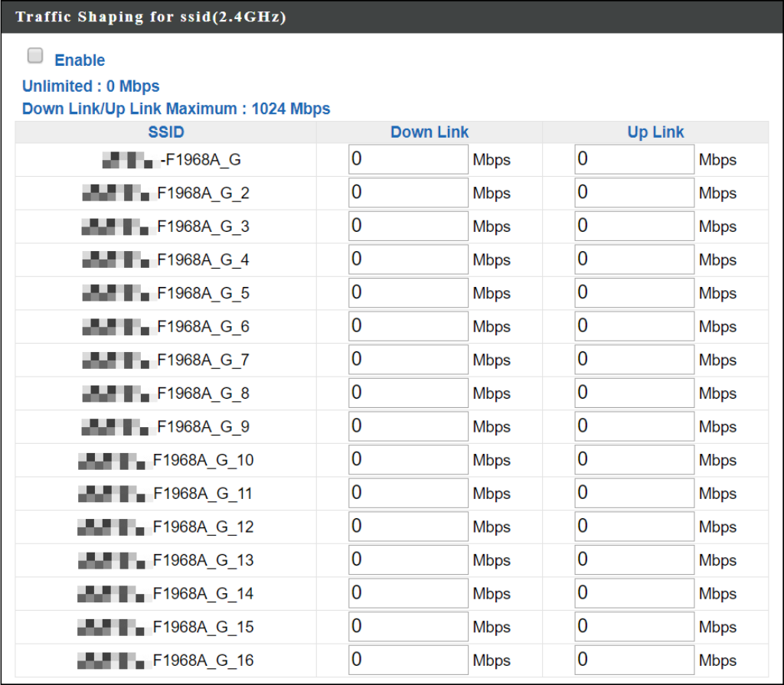Image resolution: width=784 pixels, height=685 pixels.
Task: Click the Up Link field for F1968A_G
Action: coord(634,159)
